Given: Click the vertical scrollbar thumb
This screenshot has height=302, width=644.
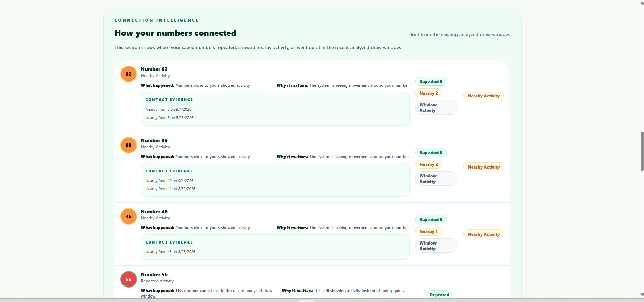Looking at the screenshot, I should pyautogui.click(x=642, y=151).
